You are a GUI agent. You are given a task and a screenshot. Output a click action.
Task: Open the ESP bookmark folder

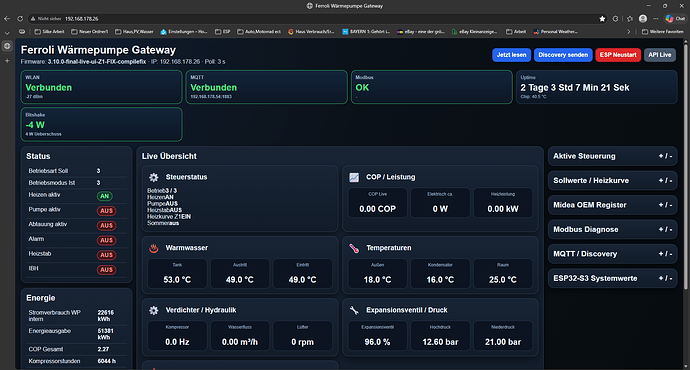pyautogui.click(x=223, y=32)
